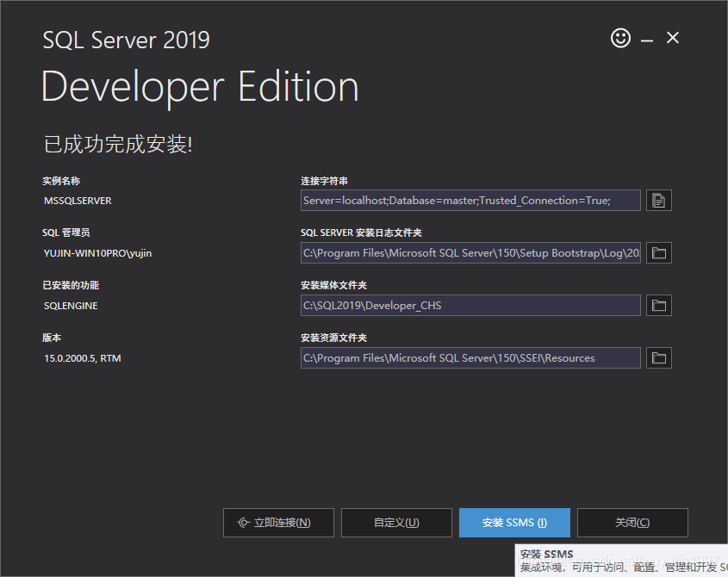Click the 已成功完成安装! heading
Image resolution: width=728 pixels, height=577 pixels.
[x=118, y=144]
